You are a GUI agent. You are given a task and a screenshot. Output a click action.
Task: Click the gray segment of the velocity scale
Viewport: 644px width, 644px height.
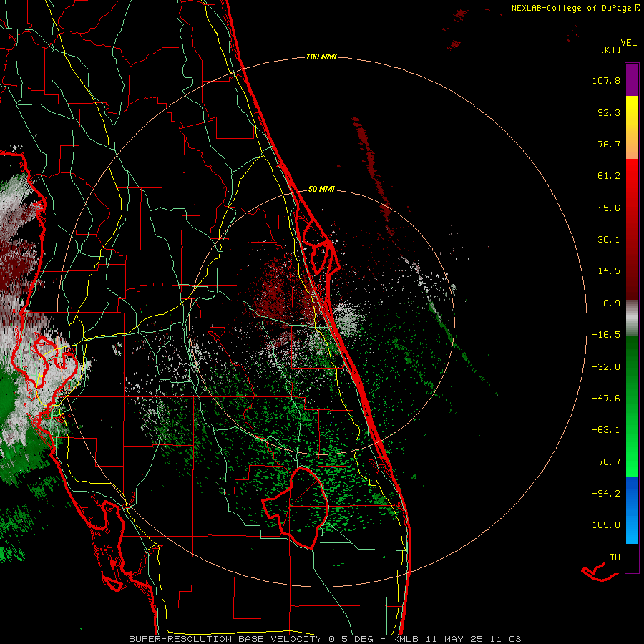[632, 318]
